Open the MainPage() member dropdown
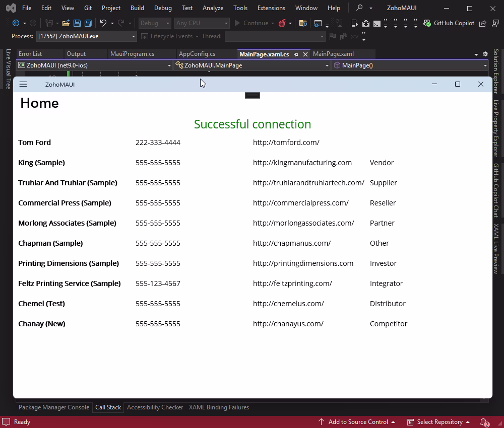This screenshot has height=428, width=504. click(410, 65)
